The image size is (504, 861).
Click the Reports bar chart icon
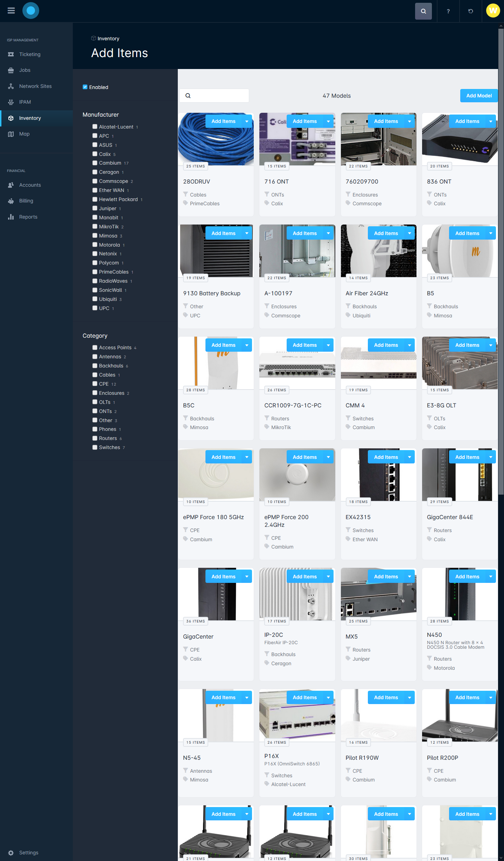11,217
